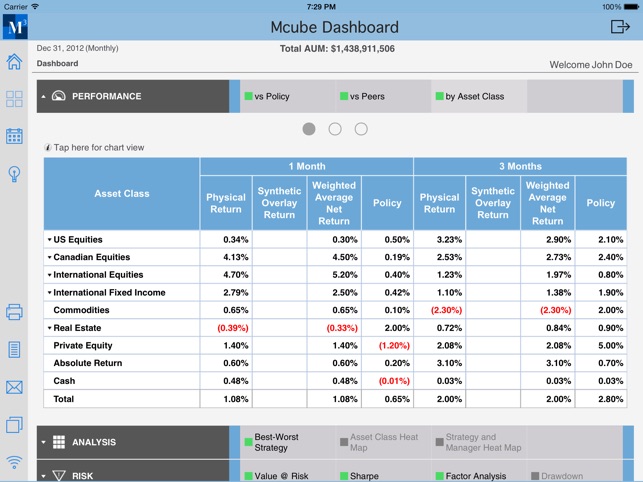643x482 pixels.
Task: Tap the Dec 31, 2012 (Monthly) date
Action: click(x=78, y=48)
